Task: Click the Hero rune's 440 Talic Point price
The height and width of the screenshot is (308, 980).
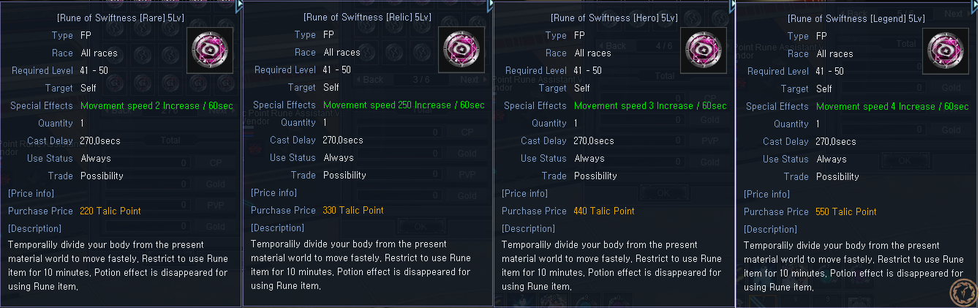Action: (x=603, y=211)
